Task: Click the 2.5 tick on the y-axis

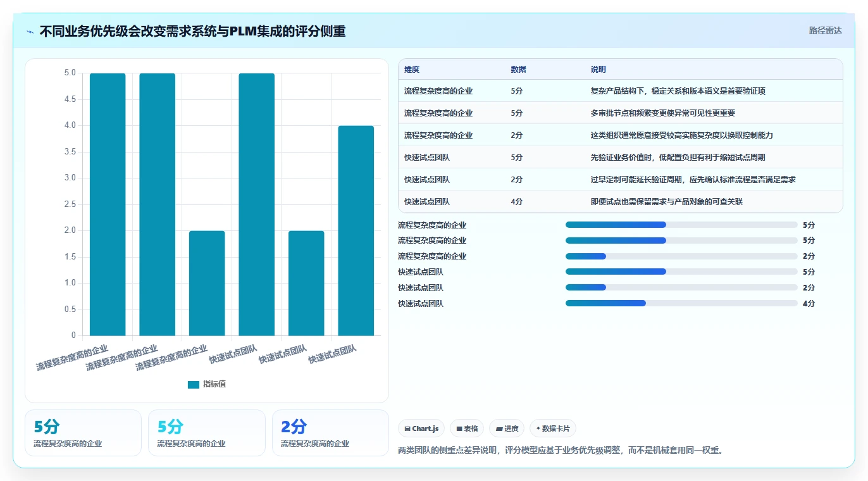Action: click(x=70, y=204)
